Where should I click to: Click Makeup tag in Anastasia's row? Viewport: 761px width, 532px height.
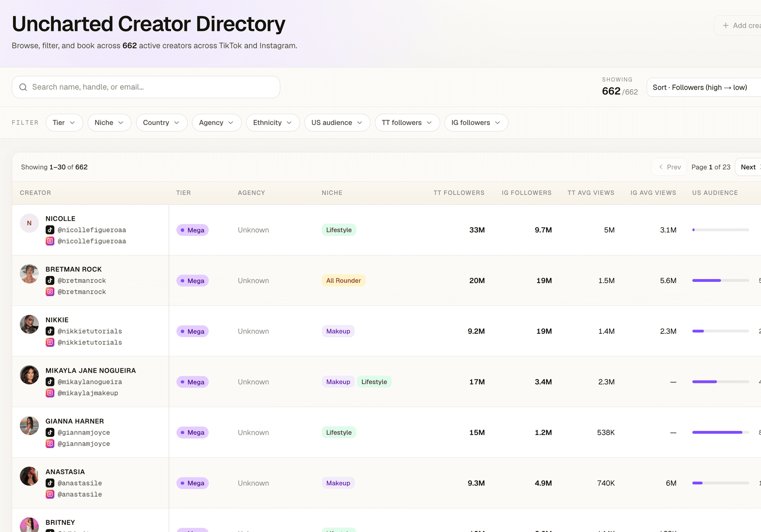click(338, 483)
